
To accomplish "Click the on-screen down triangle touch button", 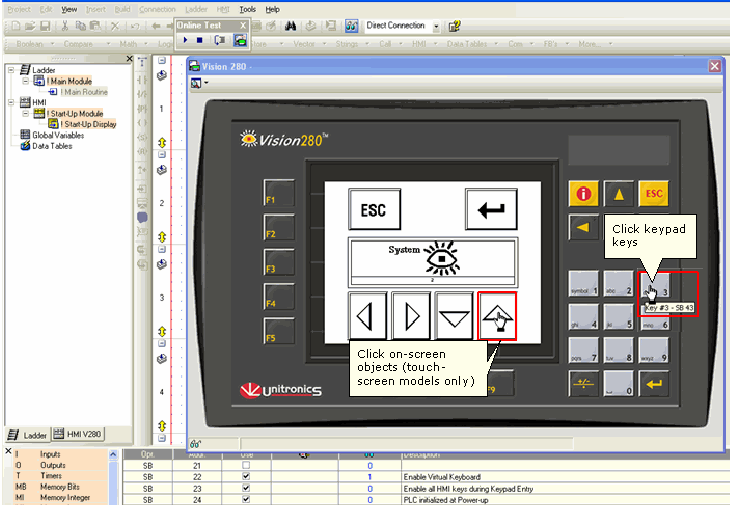I will 454,316.
